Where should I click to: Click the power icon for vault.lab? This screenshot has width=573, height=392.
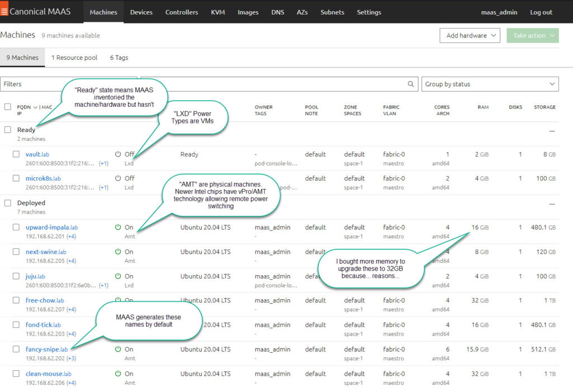[118, 154]
